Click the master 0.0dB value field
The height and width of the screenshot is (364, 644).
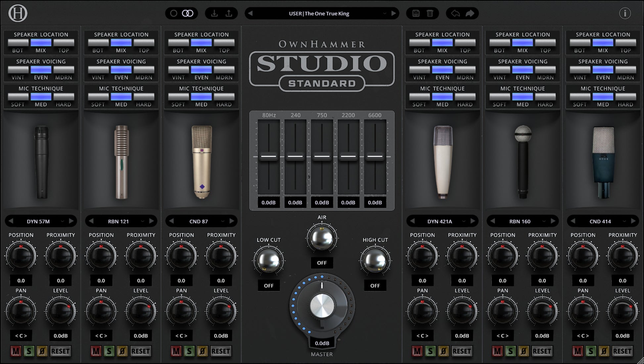(322, 343)
